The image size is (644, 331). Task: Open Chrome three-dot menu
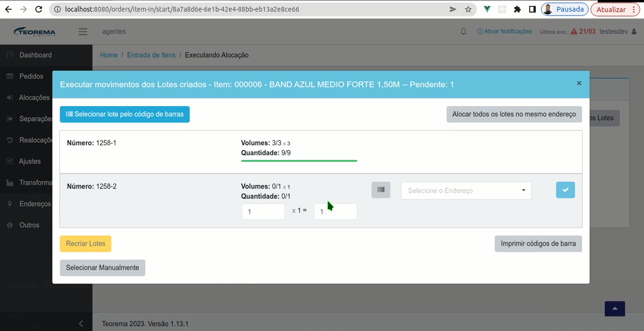point(634,9)
